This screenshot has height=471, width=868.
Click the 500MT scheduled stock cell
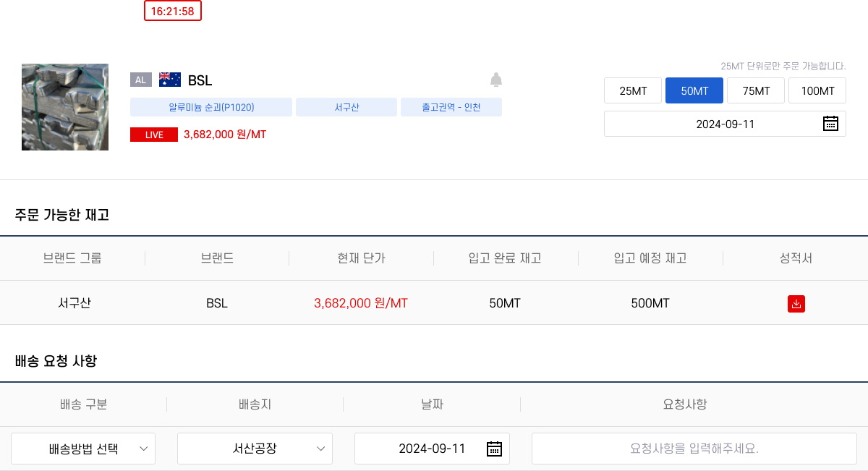click(x=650, y=303)
